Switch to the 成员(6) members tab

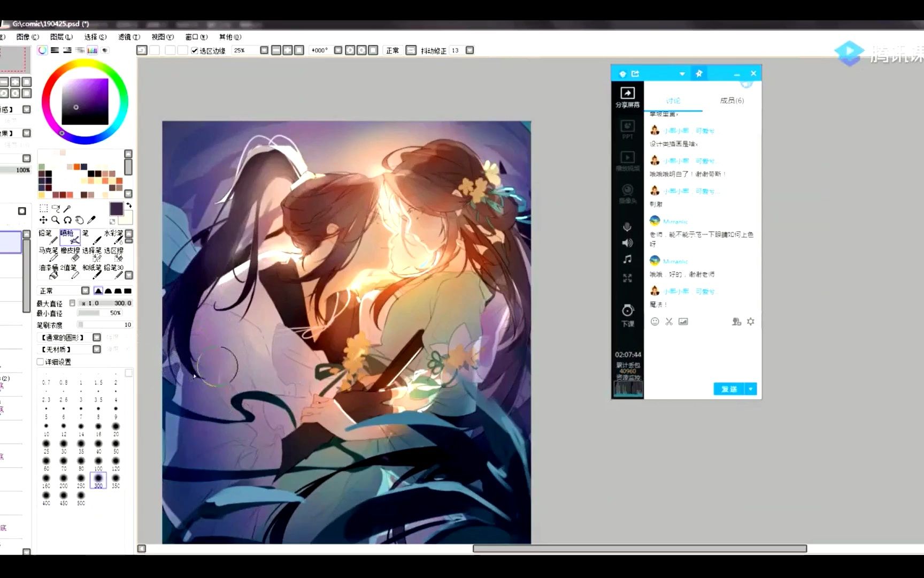pos(731,101)
